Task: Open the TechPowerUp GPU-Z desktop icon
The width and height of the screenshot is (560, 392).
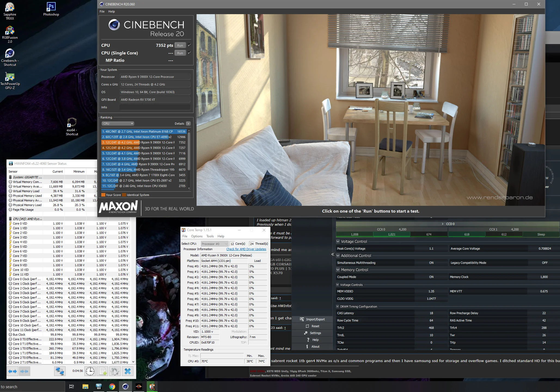Action: point(10,81)
